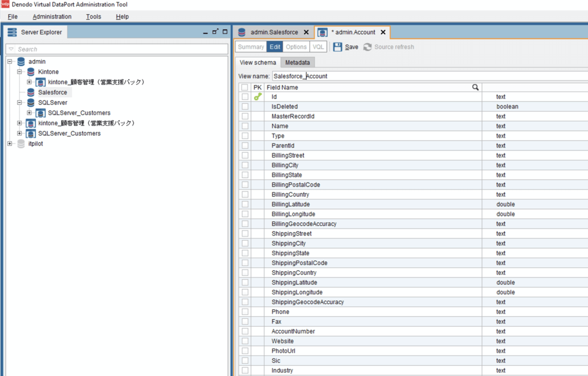Image resolution: width=588 pixels, height=376 pixels.
Task: Minimize the Server Explorer panel
Action: point(206,32)
